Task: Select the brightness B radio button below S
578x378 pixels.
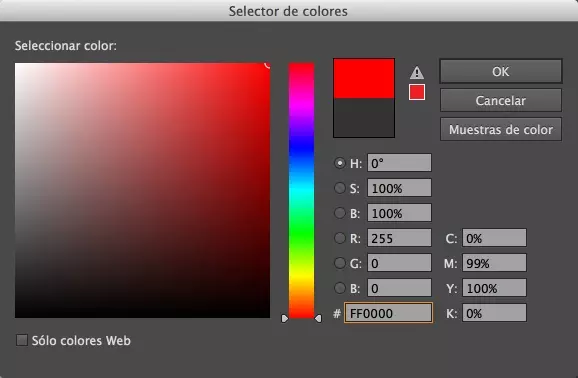Action: click(340, 213)
